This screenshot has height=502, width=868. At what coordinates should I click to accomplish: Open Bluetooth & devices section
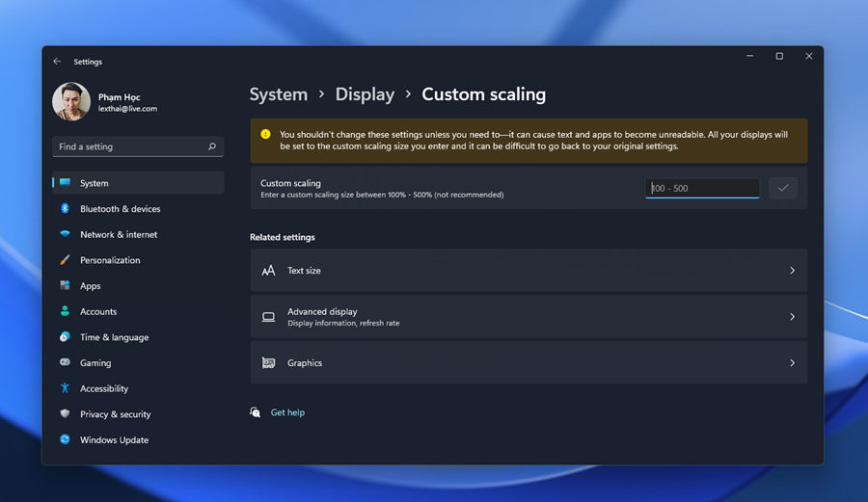coord(138,208)
